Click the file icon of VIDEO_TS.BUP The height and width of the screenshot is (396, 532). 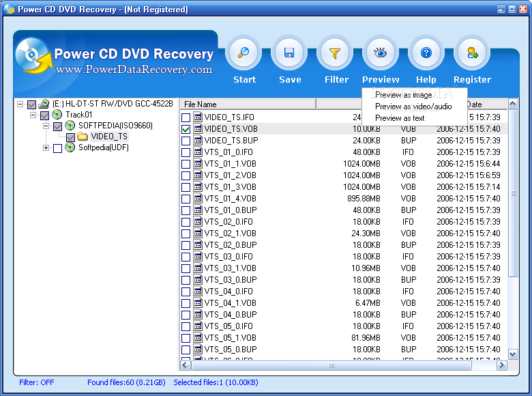point(198,140)
